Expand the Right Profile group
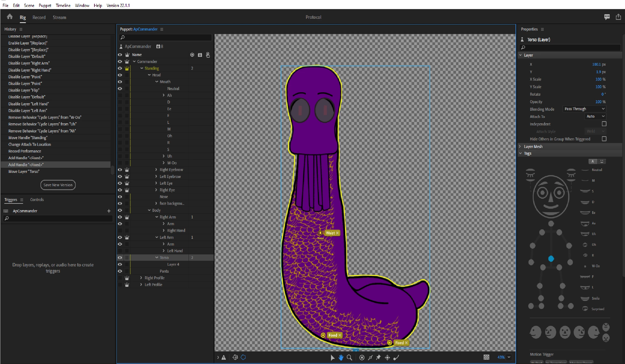The image size is (625, 364). coord(141,278)
